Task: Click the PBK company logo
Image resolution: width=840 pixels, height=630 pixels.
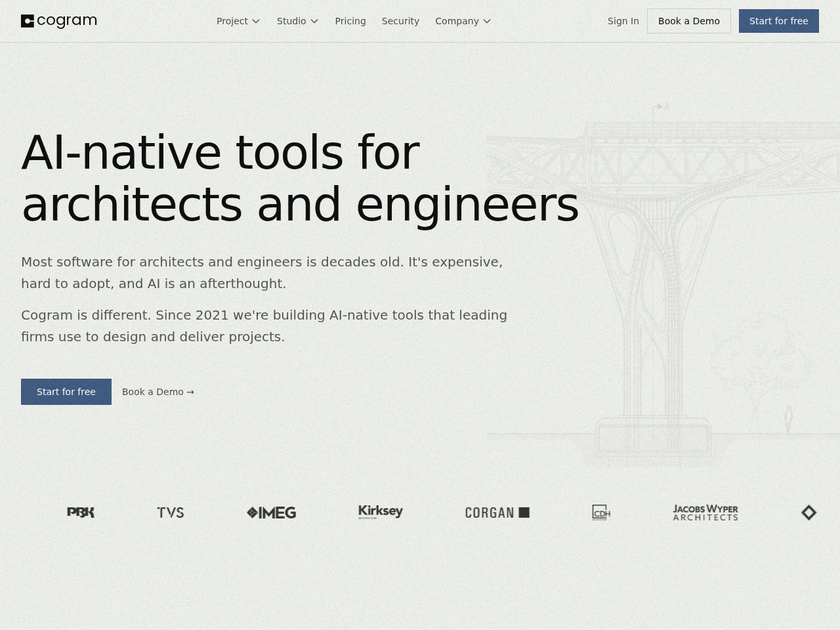Action: pyautogui.click(x=81, y=513)
